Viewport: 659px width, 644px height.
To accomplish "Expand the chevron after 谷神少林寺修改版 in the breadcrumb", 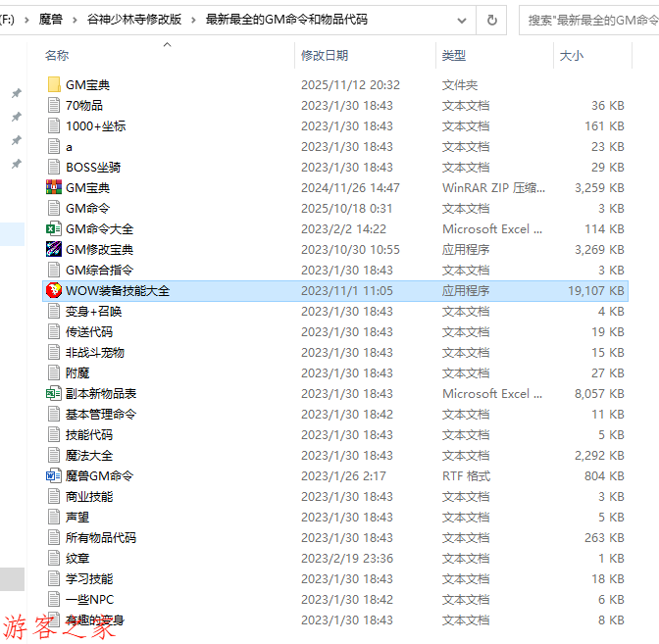I will pos(195,20).
